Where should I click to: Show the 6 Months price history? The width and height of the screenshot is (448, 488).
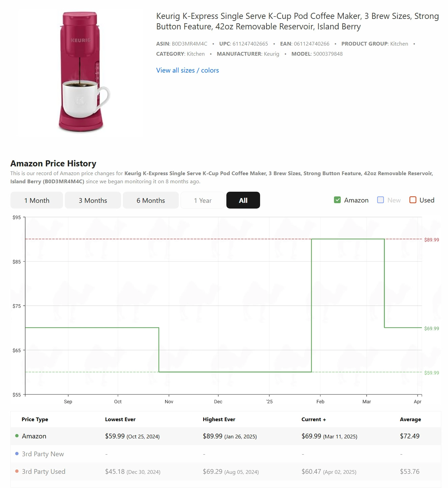coord(150,200)
